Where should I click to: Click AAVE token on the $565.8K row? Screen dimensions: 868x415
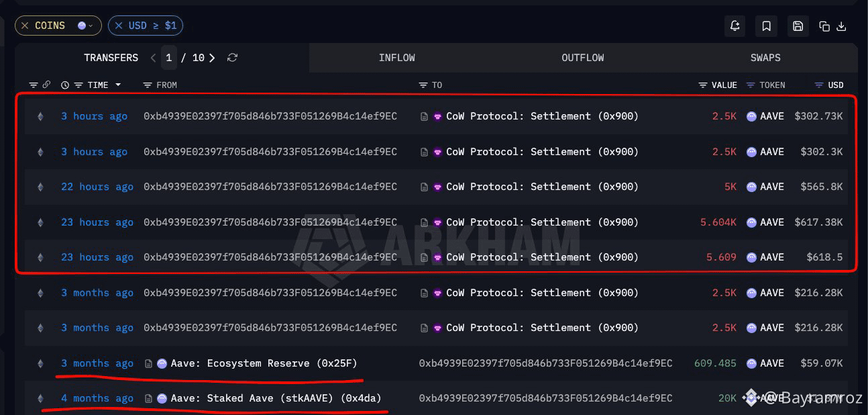765,187
